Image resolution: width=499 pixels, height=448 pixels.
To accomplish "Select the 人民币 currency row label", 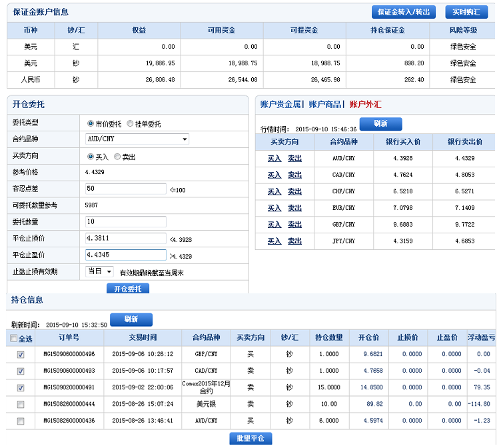I will (x=31, y=79).
